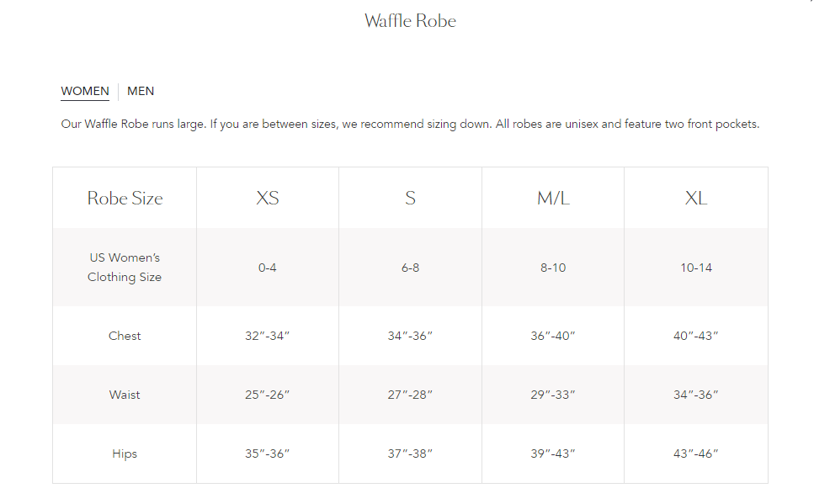Select the XS column header
Screen dimensions: 814x504
point(267,198)
